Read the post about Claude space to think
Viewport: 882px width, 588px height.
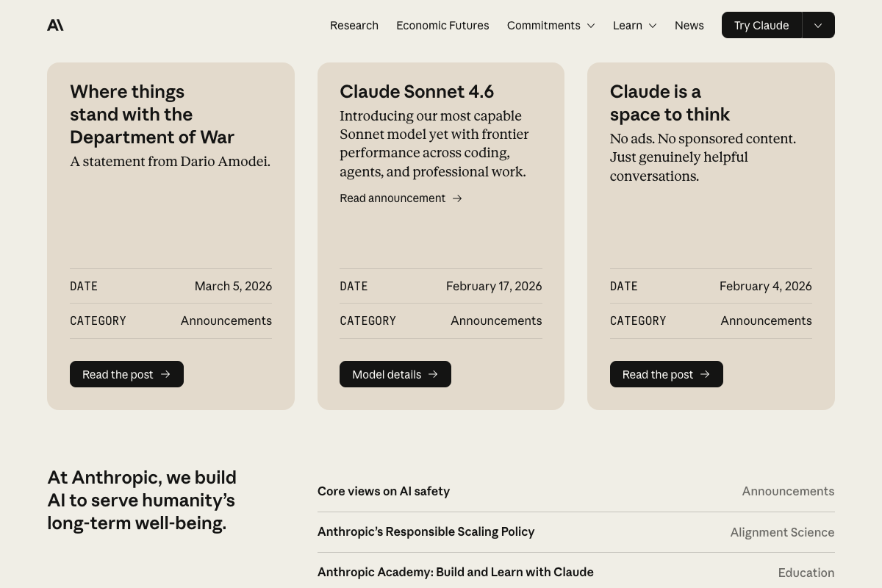click(667, 374)
